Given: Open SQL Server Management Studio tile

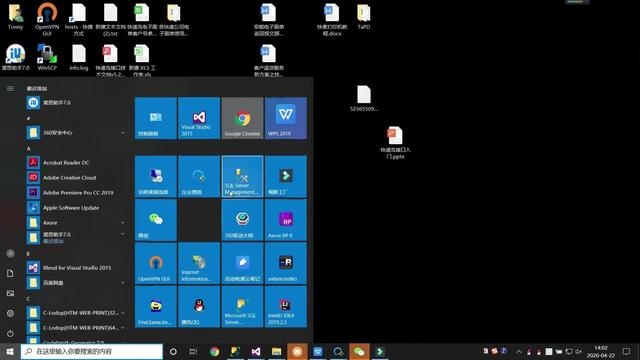Looking at the screenshot, I should [242, 176].
